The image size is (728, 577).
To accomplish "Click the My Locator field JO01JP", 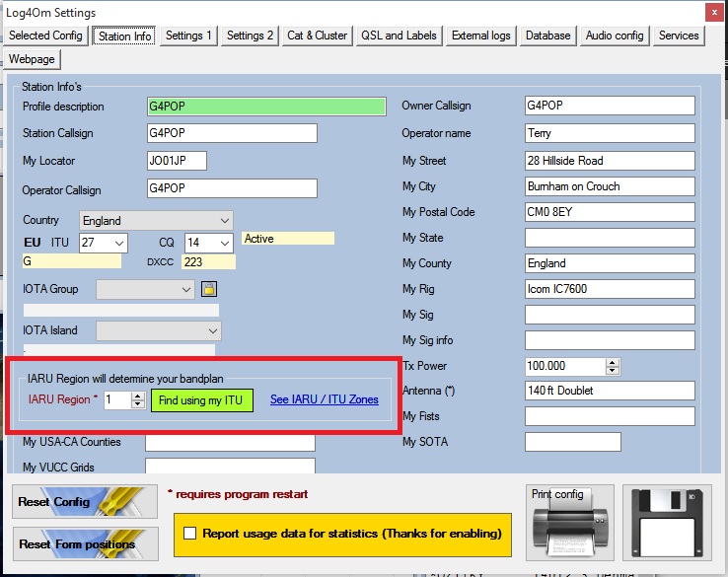I will pyautogui.click(x=177, y=161).
